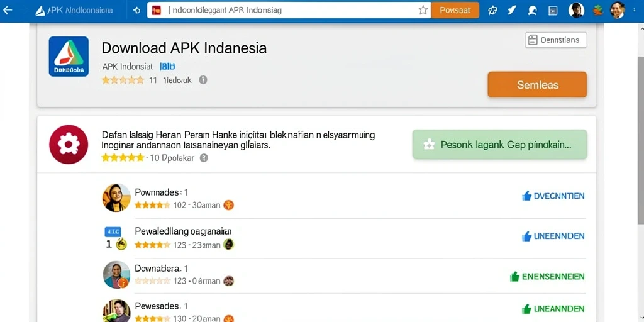Go back with the left arrow
The height and width of the screenshot is (322, 644).
(8, 10)
